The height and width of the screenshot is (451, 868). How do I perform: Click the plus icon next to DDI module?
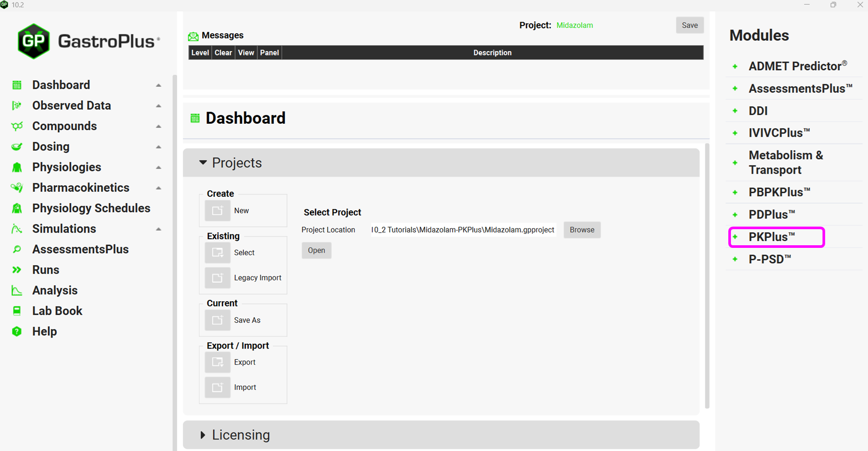pos(735,111)
